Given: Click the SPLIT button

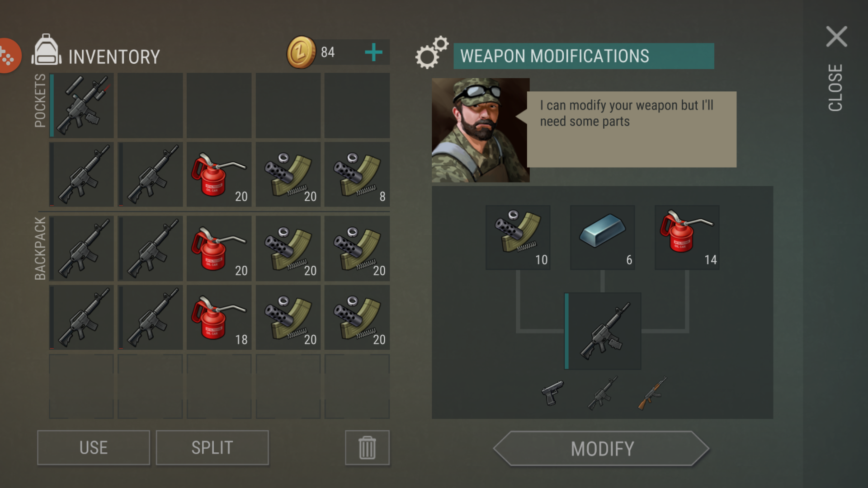Looking at the screenshot, I should 212,448.
